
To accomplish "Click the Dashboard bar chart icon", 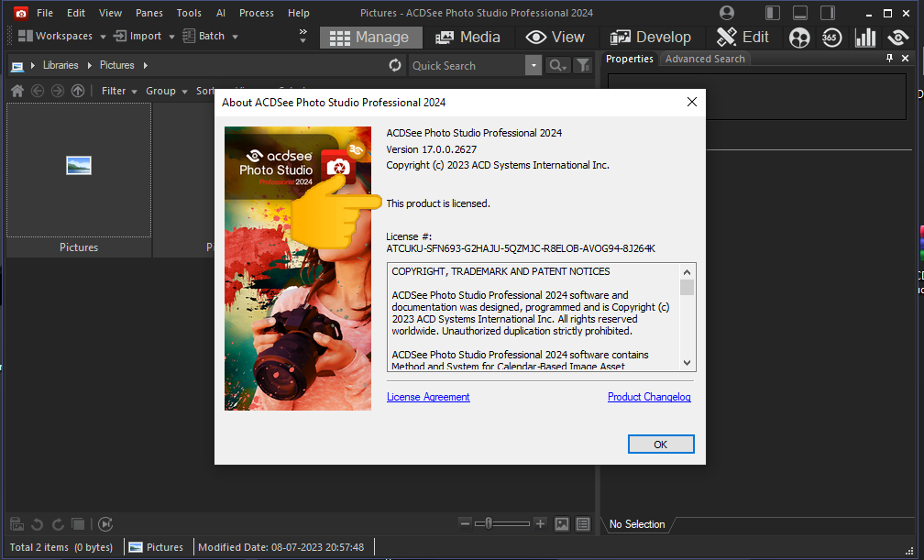I will pyautogui.click(x=864, y=38).
